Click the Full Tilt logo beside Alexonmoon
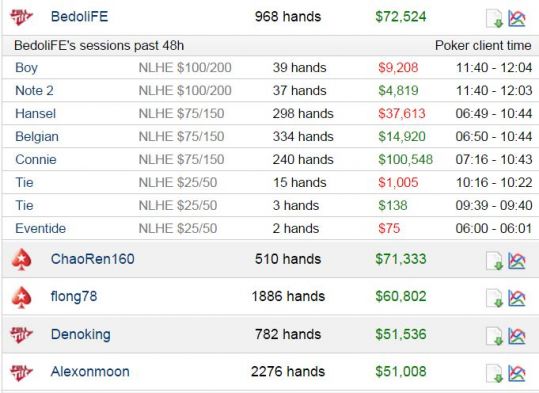 (x=21, y=372)
